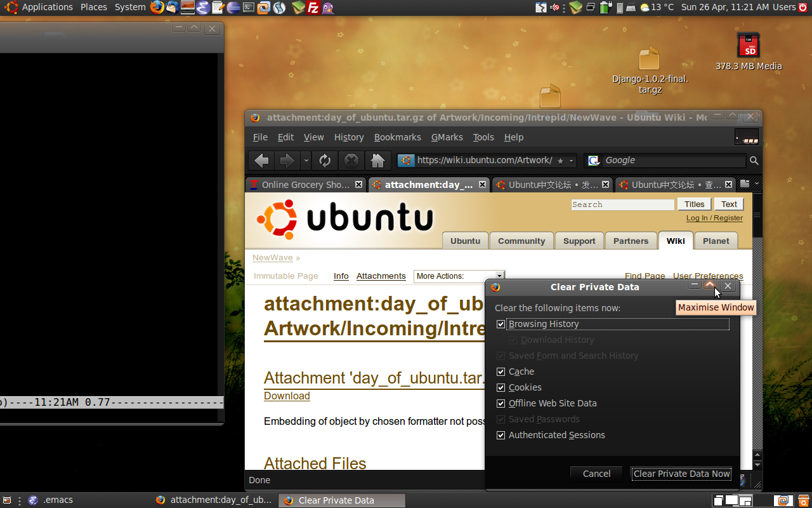Click the battery indicator in top panel
This screenshot has height=508, width=812.
coord(606,7)
